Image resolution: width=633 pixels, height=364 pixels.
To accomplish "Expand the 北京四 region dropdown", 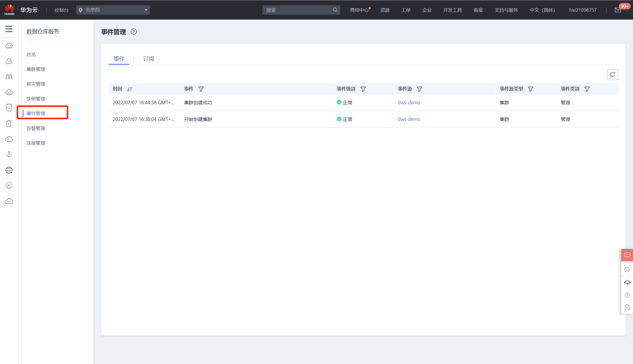I will coord(113,10).
